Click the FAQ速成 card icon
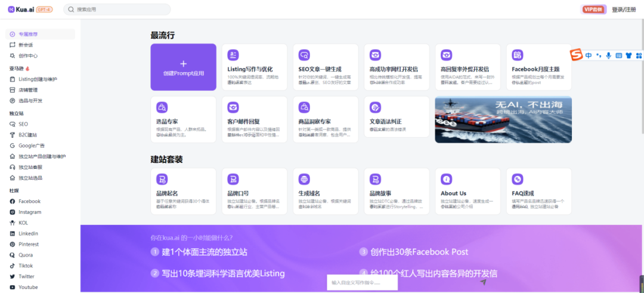 tap(517, 179)
